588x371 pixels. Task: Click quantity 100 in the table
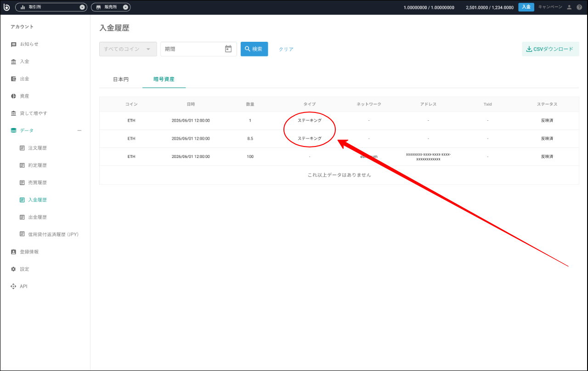coord(250,157)
